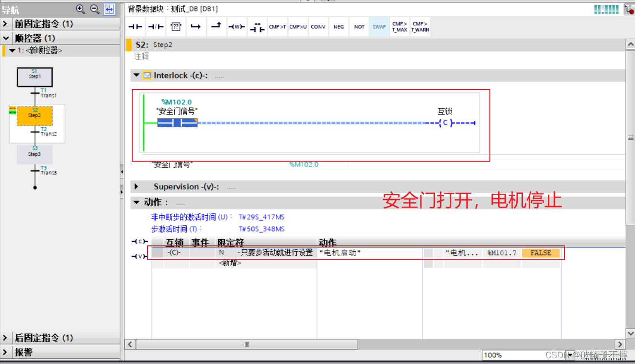The width and height of the screenshot is (635, 364).
Task: Close the branch in the network
Action: tap(216, 27)
